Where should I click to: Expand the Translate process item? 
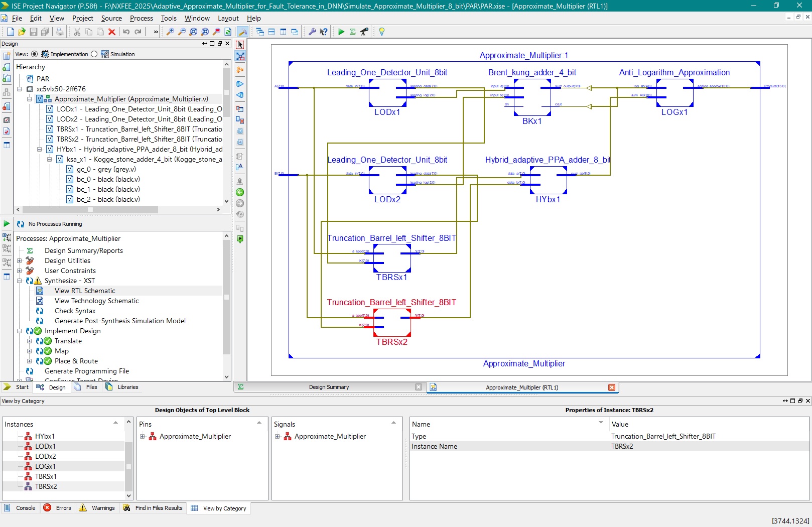30,341
